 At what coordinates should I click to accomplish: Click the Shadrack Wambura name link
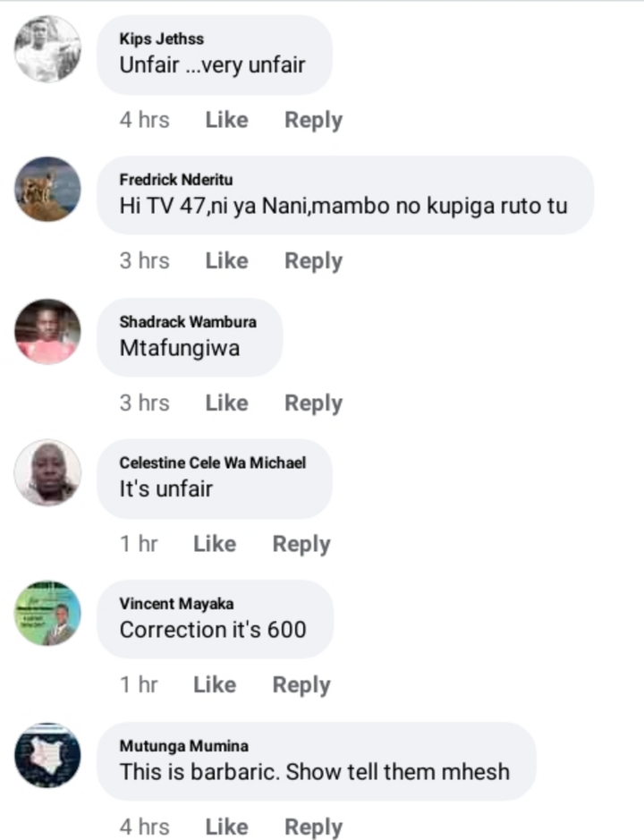(x=188, y=321)
